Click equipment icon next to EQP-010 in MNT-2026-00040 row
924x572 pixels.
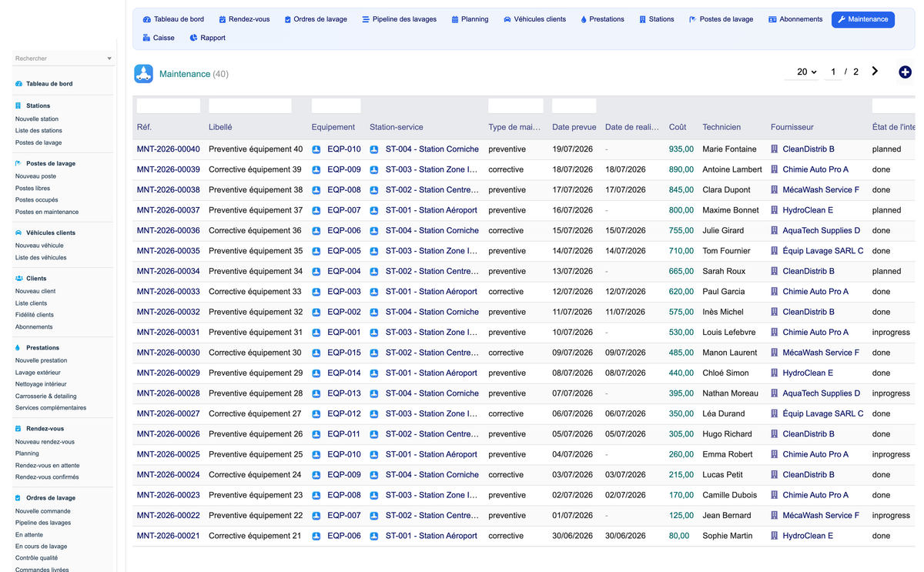pyautogui.click(x=316, y=149)
